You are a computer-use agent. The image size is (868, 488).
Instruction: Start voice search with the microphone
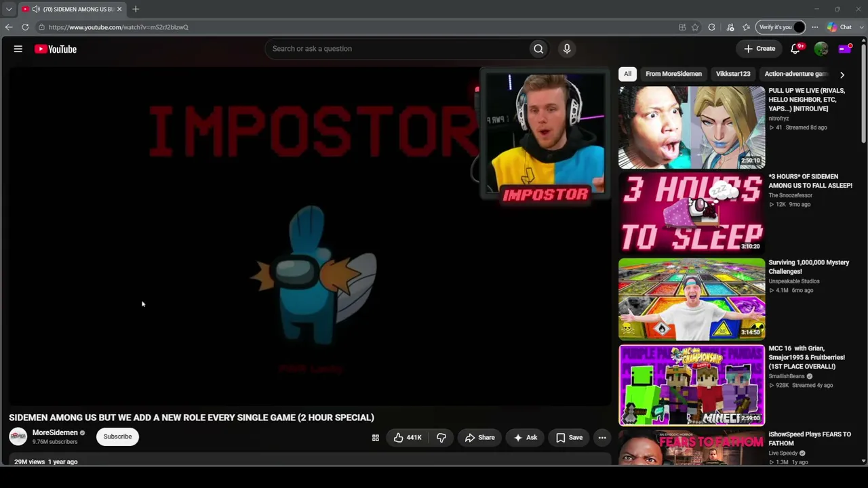[x=567, y=49]
